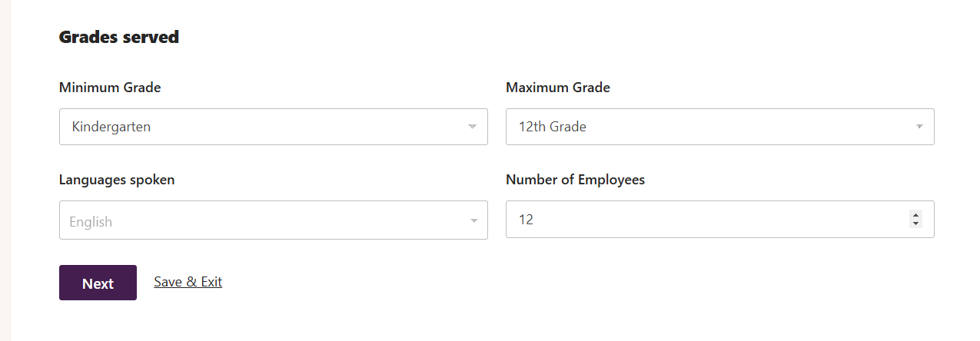This screenshot has height=341, width=980.
Task: Click the Maximum Grade label
Action: 558,88
